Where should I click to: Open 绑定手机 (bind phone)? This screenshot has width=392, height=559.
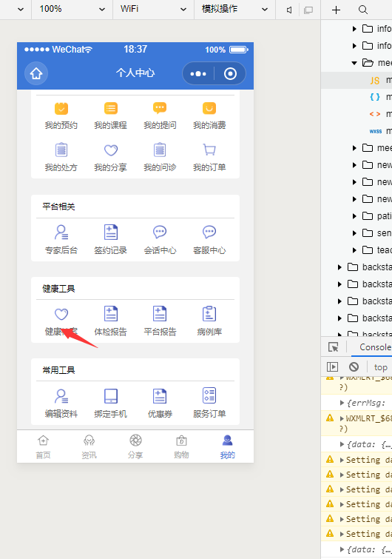(x=111, y=404)
